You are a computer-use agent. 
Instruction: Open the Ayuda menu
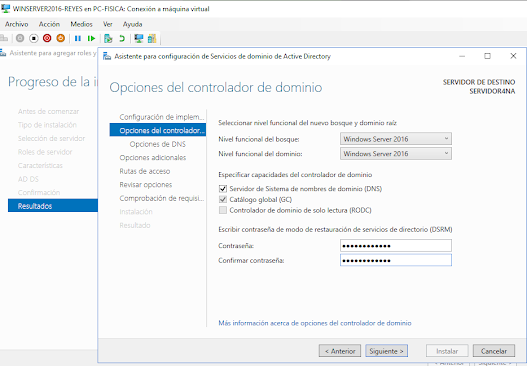pos(132,24)
